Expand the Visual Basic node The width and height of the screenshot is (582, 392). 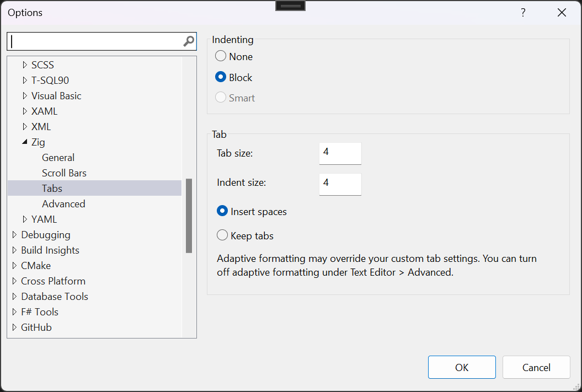click(25, 95)
